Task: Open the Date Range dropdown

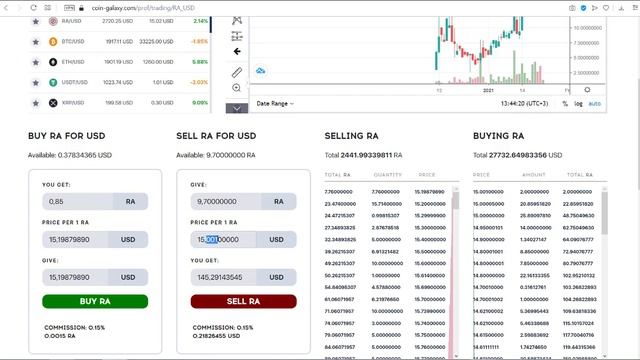Action: [275, 104]
